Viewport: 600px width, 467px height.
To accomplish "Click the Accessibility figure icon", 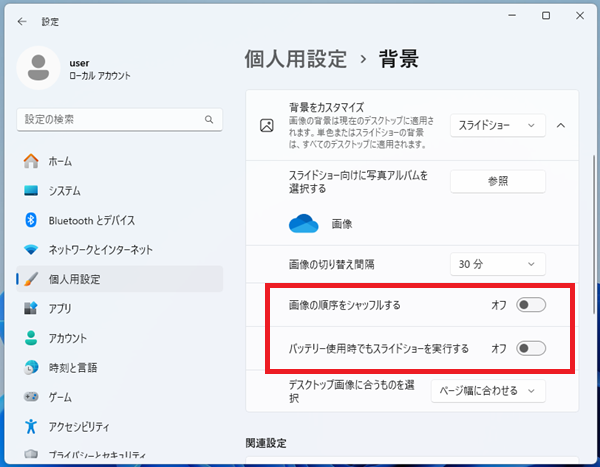I will tap(31, 426).
